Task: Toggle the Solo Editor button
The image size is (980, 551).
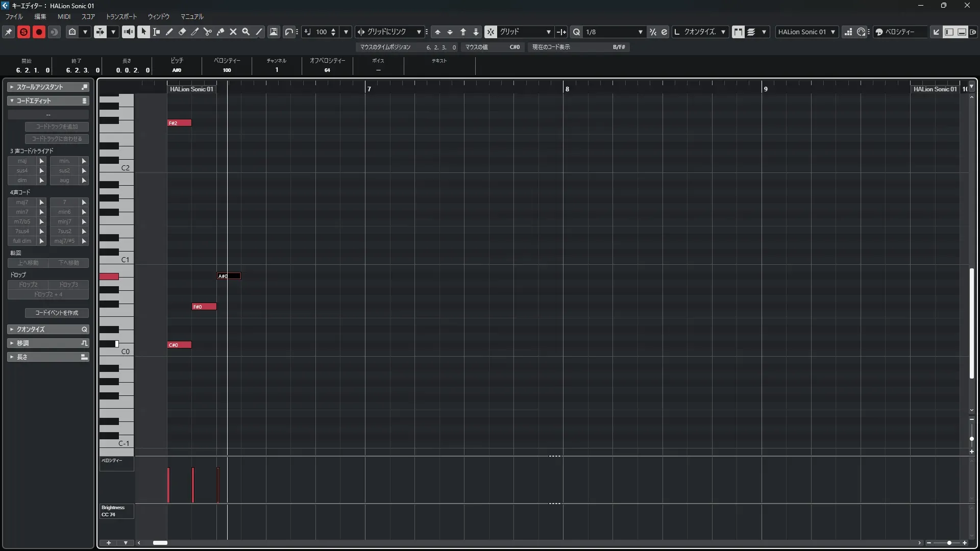Action: click(23, 32)
